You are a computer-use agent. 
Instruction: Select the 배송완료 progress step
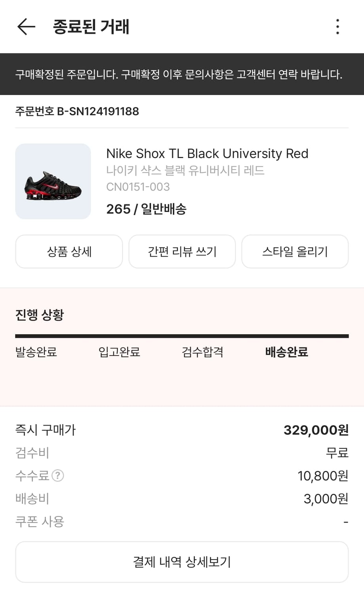click(286, 352)
